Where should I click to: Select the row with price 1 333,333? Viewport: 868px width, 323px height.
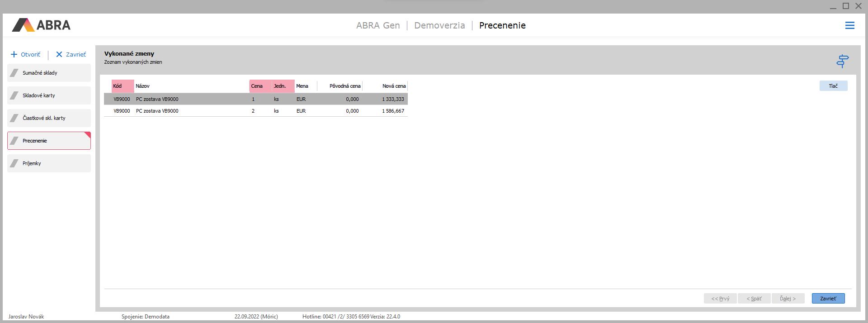(x=256, y=99)
